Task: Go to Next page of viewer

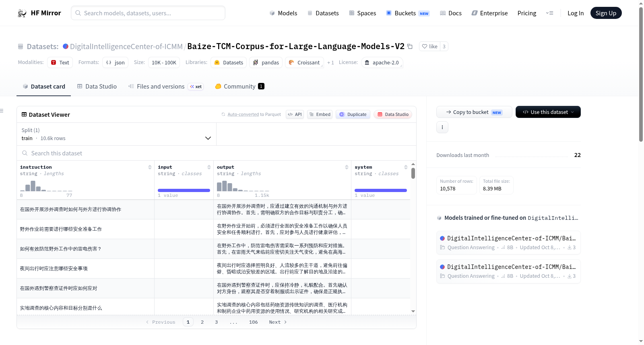Action: tap(278, 322)
